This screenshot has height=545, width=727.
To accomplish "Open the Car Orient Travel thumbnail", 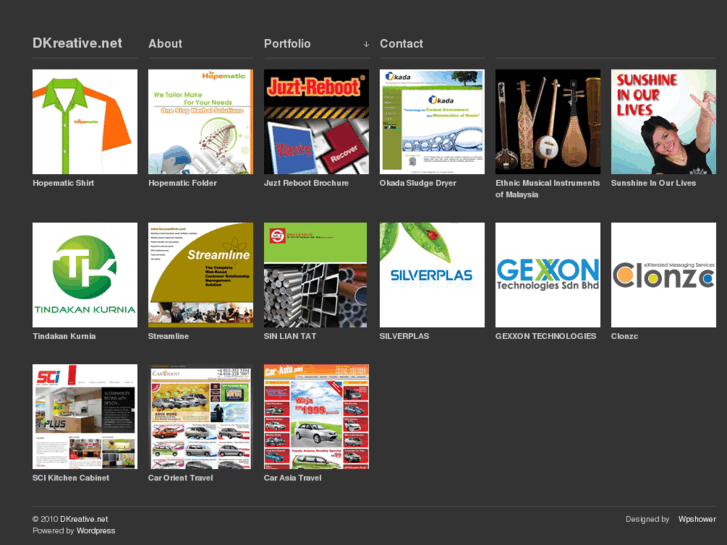I will click(201, 417).
